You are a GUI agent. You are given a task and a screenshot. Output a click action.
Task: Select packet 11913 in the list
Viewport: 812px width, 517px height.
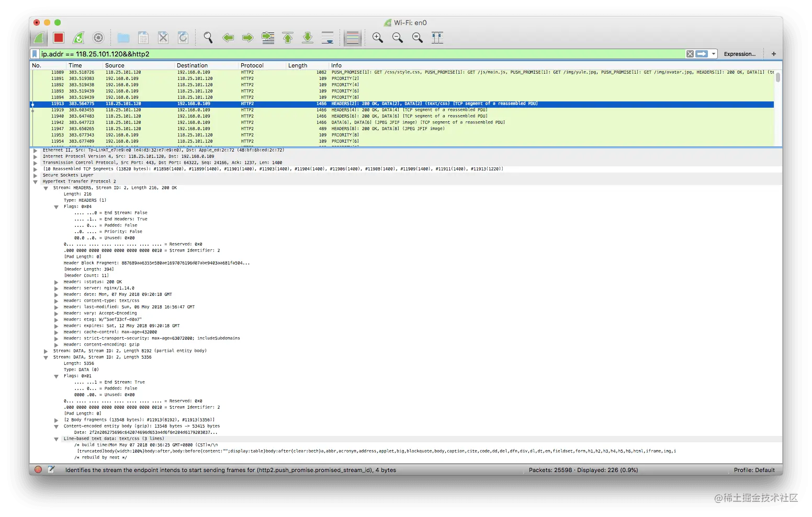click(x=402, y=104)
